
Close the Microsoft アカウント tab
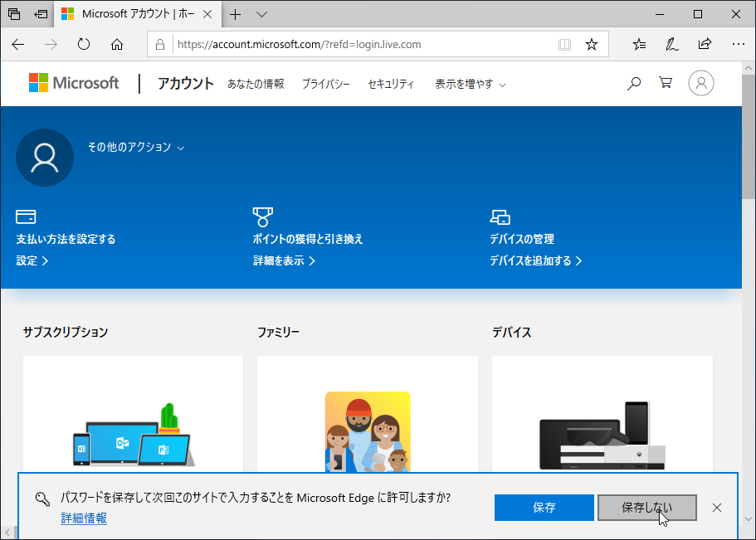point(207,14)
